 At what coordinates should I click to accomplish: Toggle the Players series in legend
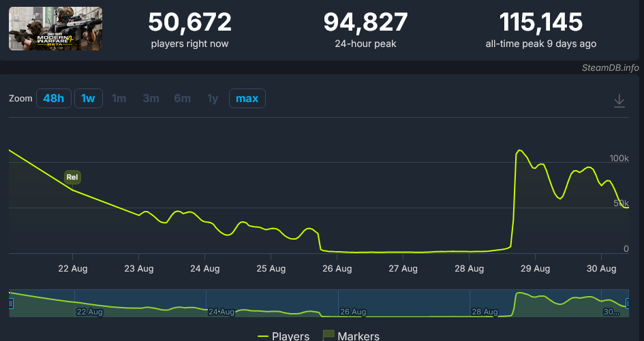(x=283, y=336)
